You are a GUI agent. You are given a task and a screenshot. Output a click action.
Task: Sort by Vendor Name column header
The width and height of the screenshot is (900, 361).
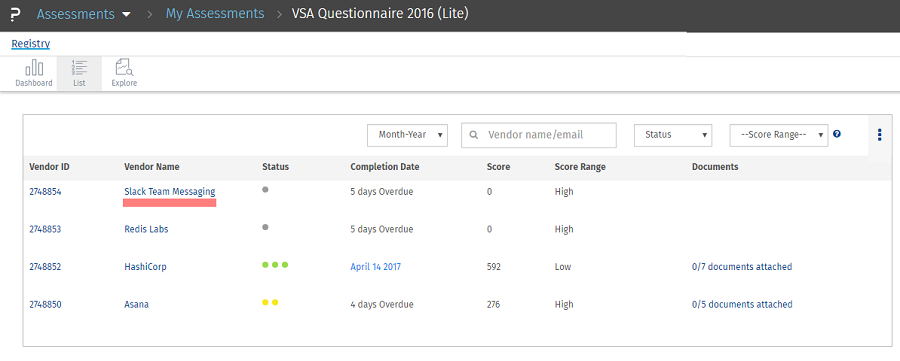(x=152, y=167)
